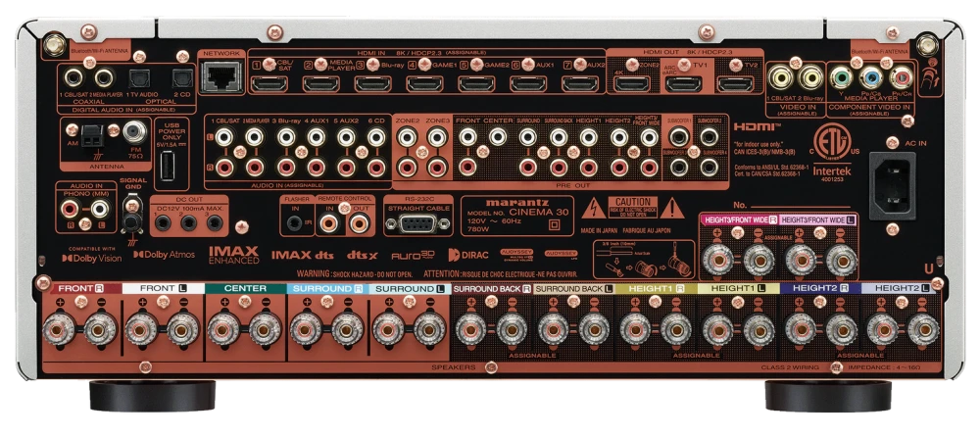Click REMOTE CONTROL IN jack
The image size is (980, 437).
pyautogui.click(x=329, y=221)
